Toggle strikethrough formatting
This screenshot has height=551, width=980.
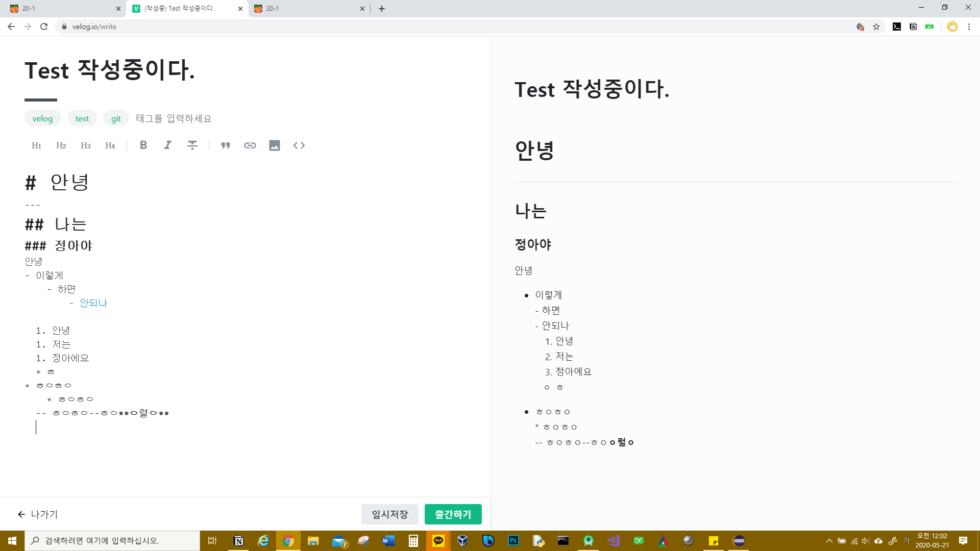pyautogui.click(x=192, y=145)
